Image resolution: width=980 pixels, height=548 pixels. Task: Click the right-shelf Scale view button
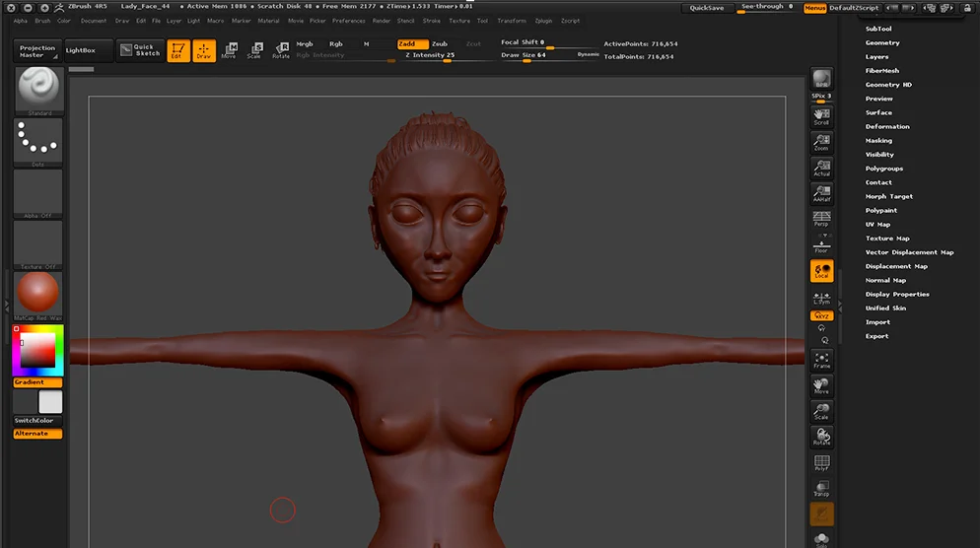[x=821, y=411]
